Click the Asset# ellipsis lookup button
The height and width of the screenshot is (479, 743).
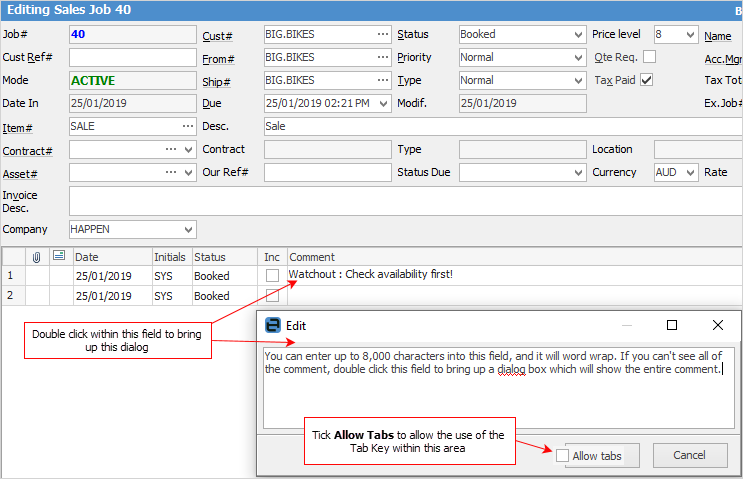[x=170, y=173]
